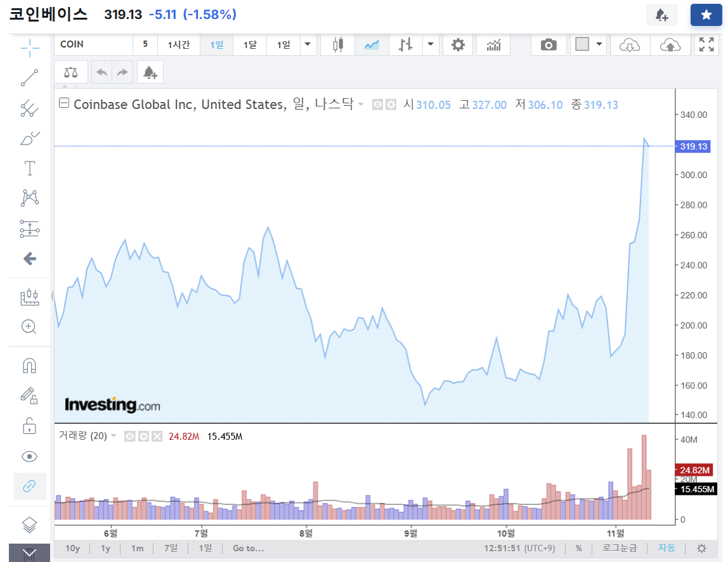The image size is (728, 562).
Task: Select the pitchfork drawing tool
Action: [29, 108]
